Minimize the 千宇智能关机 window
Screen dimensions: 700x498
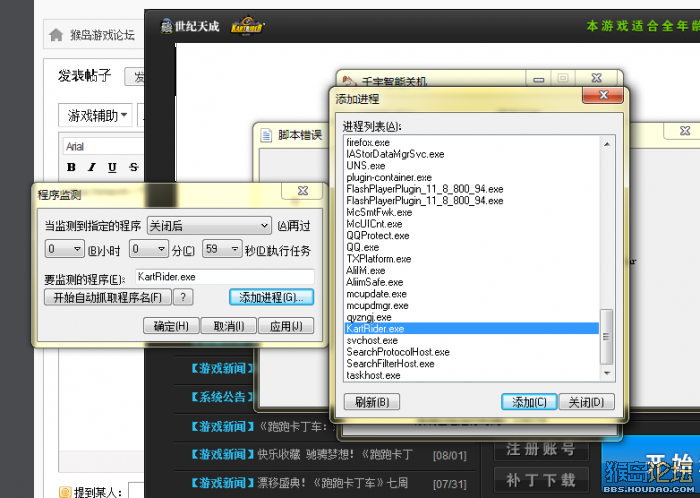point(539,79)
